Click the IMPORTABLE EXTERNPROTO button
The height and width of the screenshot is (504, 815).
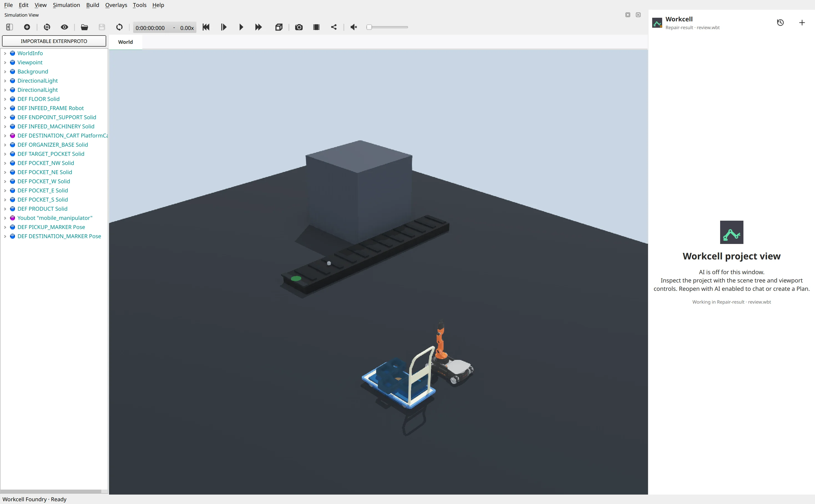tap(54, 41)
